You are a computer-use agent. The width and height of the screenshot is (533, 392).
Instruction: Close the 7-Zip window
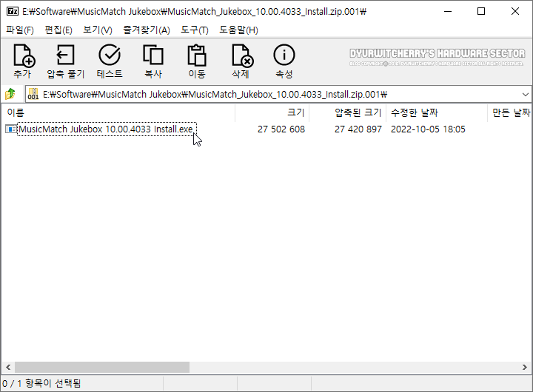coord(515,11)
